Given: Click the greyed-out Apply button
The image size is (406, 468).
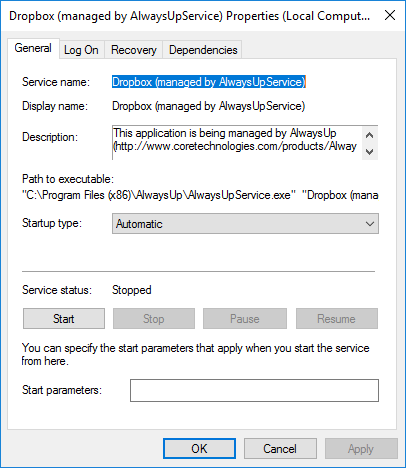Looking at the screenshot, I should point(361,449).
